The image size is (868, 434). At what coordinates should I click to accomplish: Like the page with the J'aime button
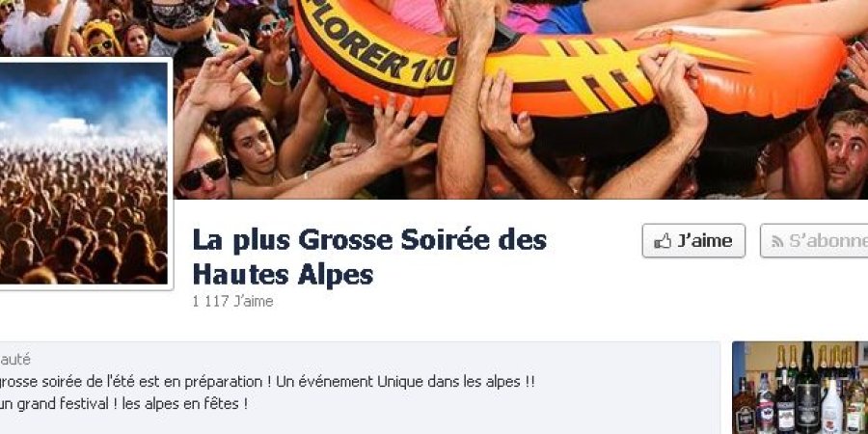point(693,241)
